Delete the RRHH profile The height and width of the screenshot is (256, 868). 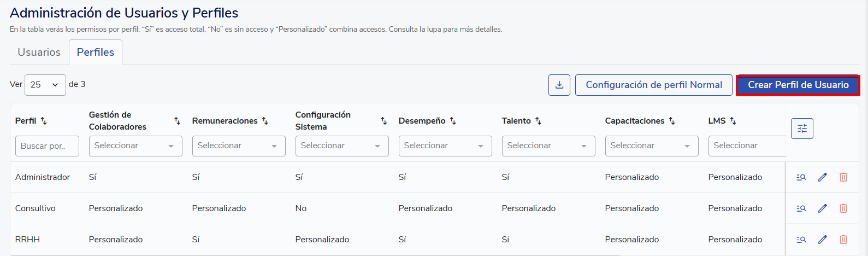(843, 240)
